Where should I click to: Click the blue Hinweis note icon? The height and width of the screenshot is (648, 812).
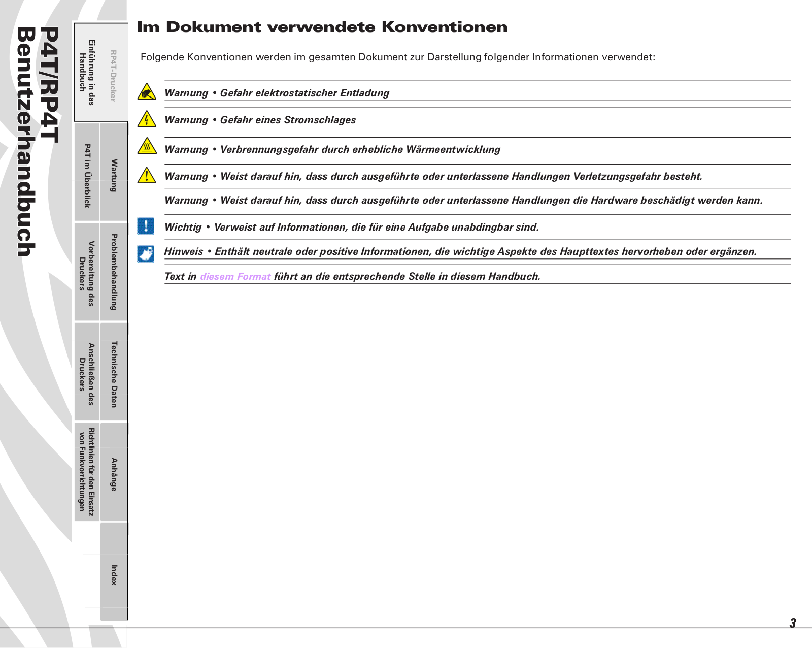click(146, 253)
